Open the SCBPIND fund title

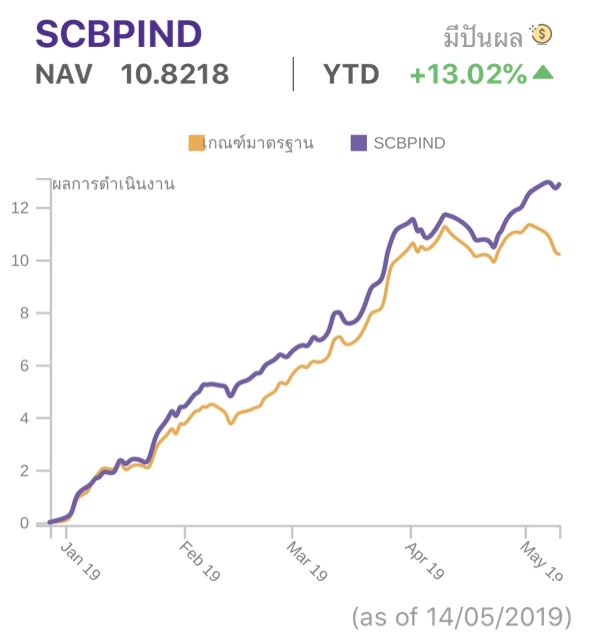[119, 34]
